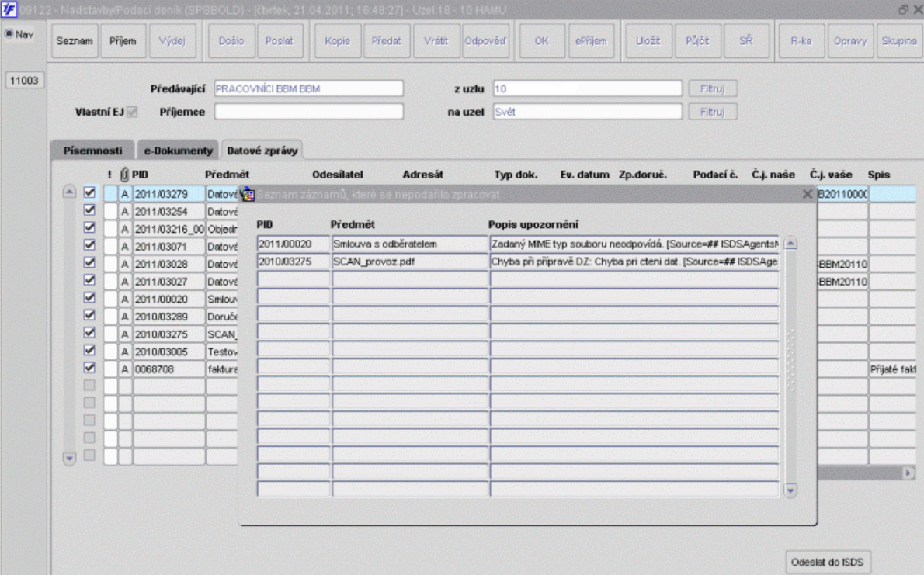Viewport: 924px width, 575px height.
Task: Click the Došlo toolbar button
Action: click(231, 40)
